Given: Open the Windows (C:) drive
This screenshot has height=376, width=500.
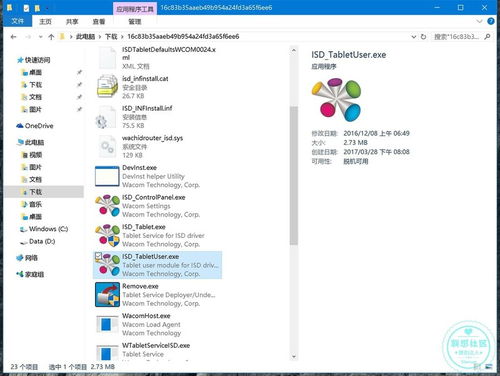Looking at the screenshot, I should pyautogui.click(x=48, y=229).
